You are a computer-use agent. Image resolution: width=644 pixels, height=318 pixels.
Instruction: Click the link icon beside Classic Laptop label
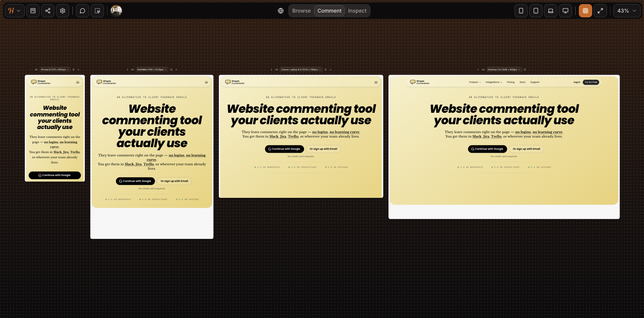pyautogui.click(x=276, y=70)
